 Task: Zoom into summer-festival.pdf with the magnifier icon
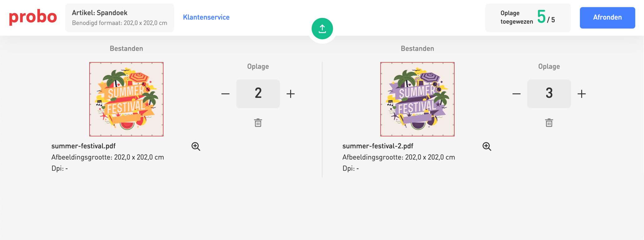[x=196, y=146]
